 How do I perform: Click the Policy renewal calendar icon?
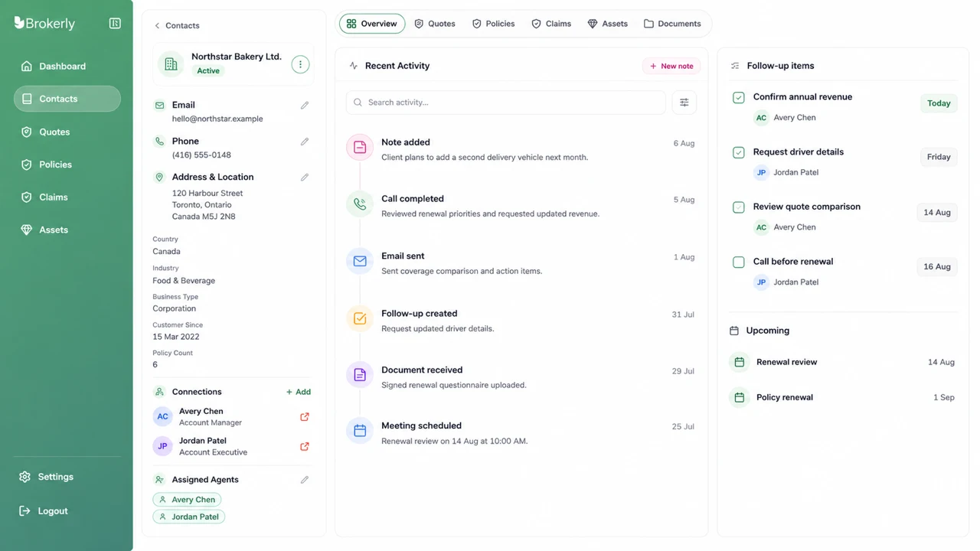point(740,397)
